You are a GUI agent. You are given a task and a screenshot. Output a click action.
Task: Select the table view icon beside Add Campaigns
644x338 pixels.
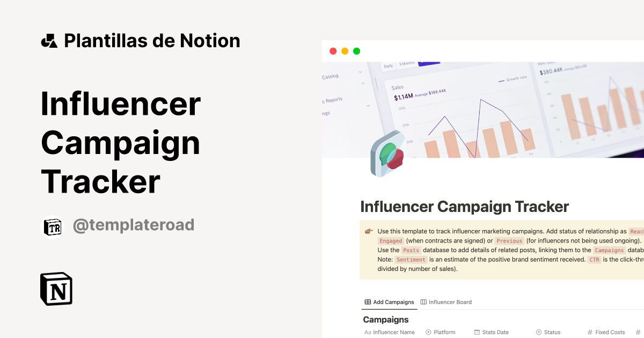click(367, 302)
